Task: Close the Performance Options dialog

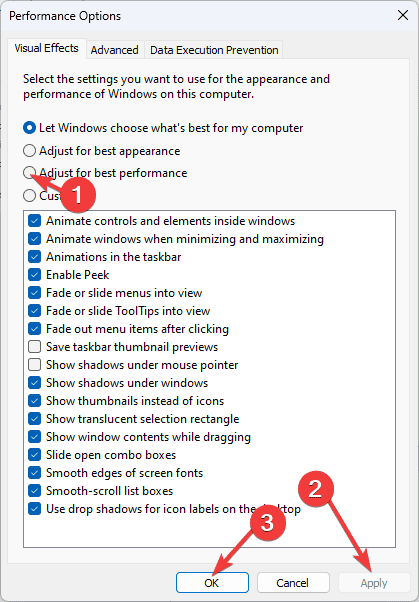Action: click(403, 15)
